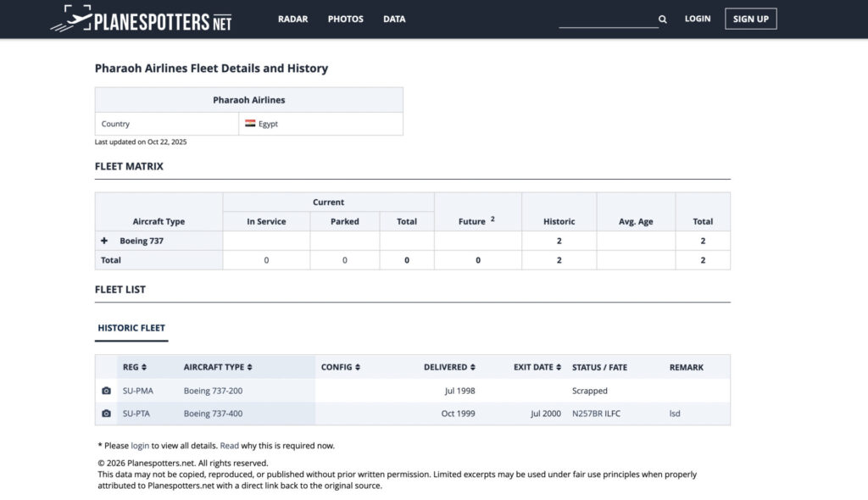868x500 pixels.
Task: Click the Read link in footnote
Action: (x=229, y=446)
